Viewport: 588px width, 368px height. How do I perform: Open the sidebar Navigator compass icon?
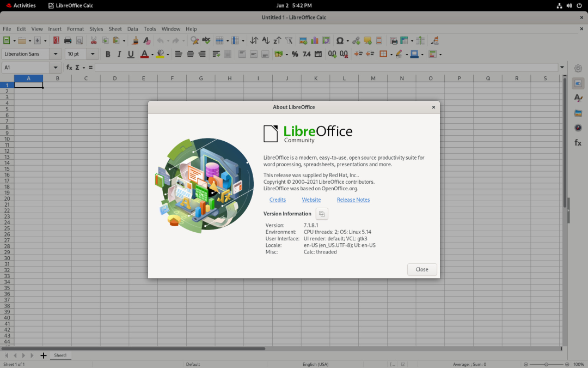[578, 128]
